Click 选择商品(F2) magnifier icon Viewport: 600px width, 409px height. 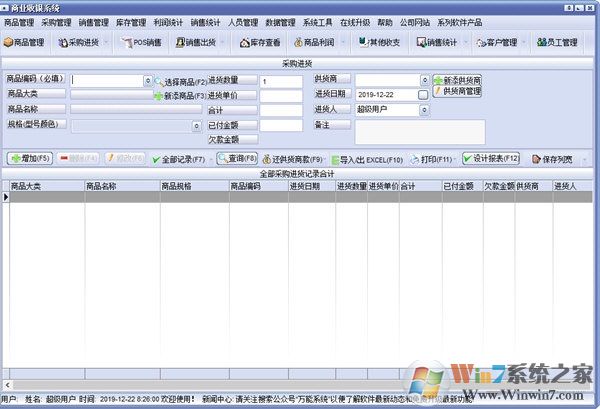(x=159, y=81)
